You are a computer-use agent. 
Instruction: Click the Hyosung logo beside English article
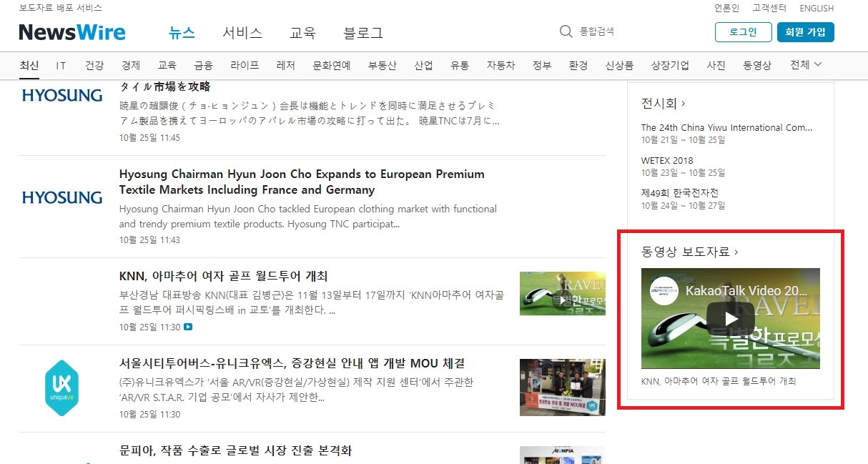tap(62, 197)
